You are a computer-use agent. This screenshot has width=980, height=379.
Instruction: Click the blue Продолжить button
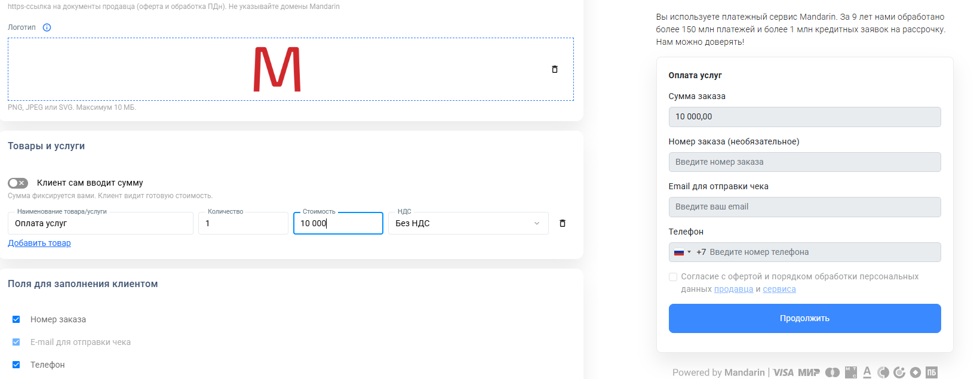804,318
